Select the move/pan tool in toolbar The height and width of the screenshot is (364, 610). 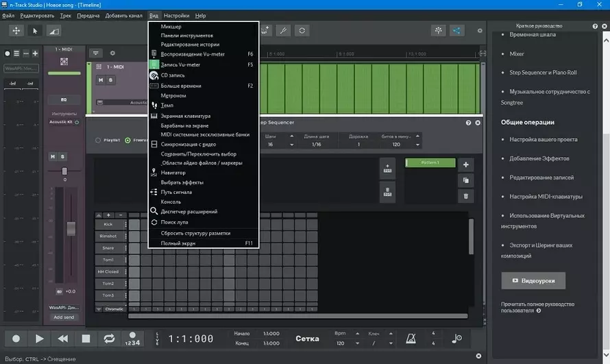click(16, 31)
